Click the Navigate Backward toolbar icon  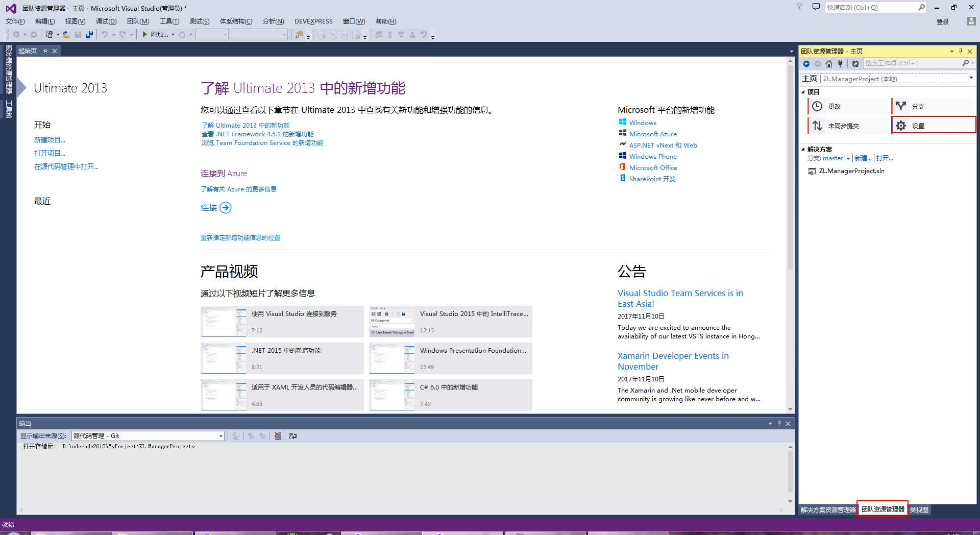pos(16,35)
